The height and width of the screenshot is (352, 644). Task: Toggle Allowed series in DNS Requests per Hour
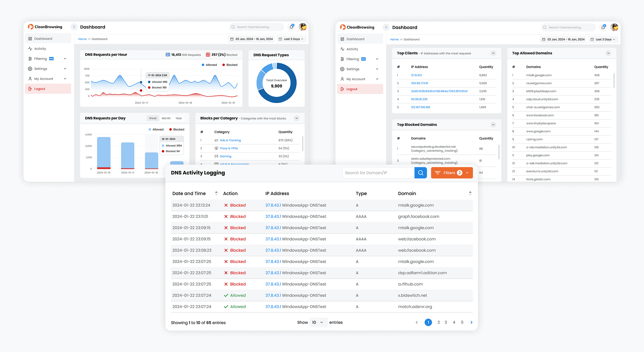209,65
